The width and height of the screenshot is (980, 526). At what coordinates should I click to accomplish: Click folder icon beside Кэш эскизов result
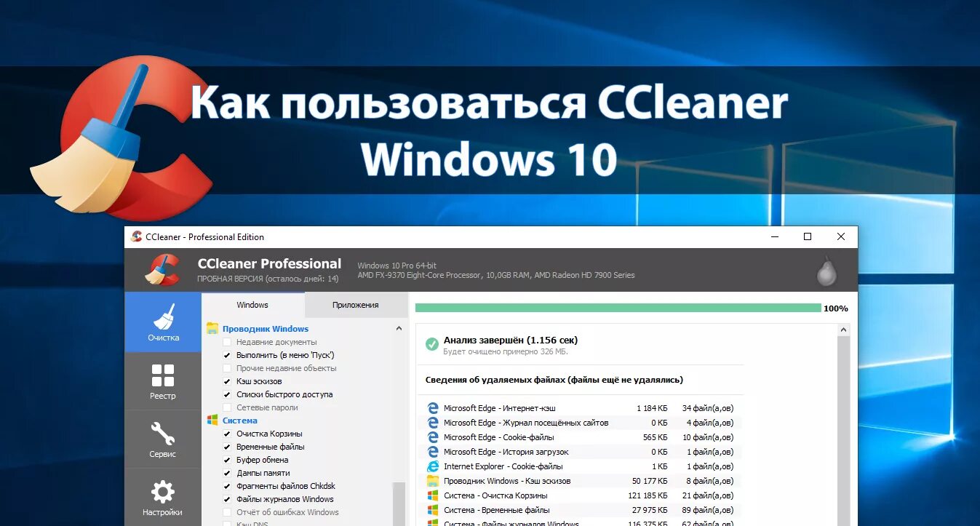[x=433, y=481]
